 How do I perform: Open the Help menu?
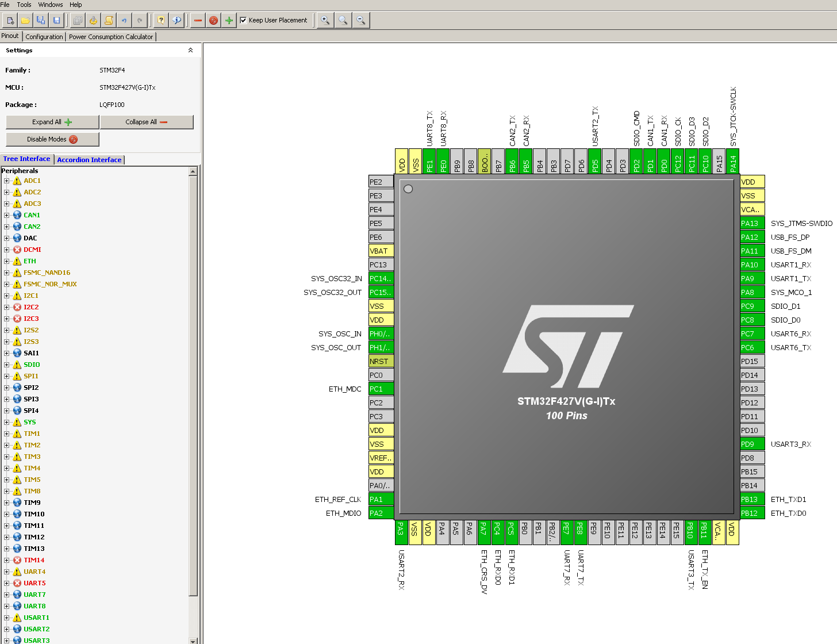[76, 5]
